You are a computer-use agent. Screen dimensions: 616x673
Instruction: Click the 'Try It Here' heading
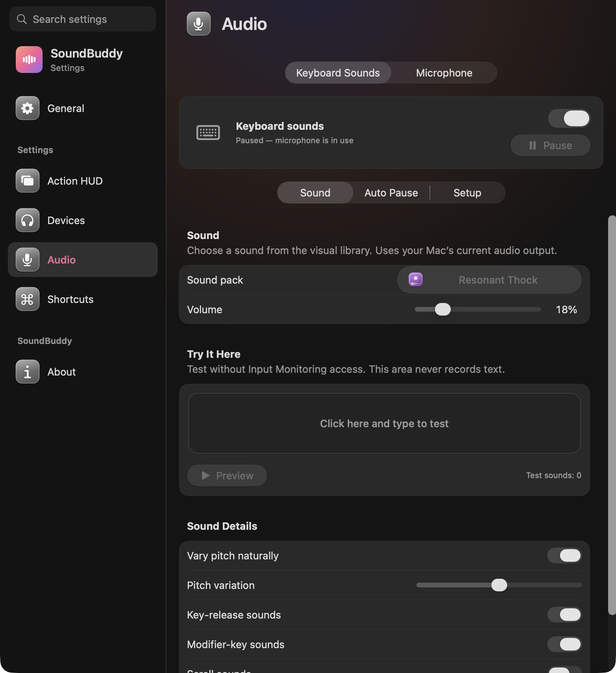(214, 354)
